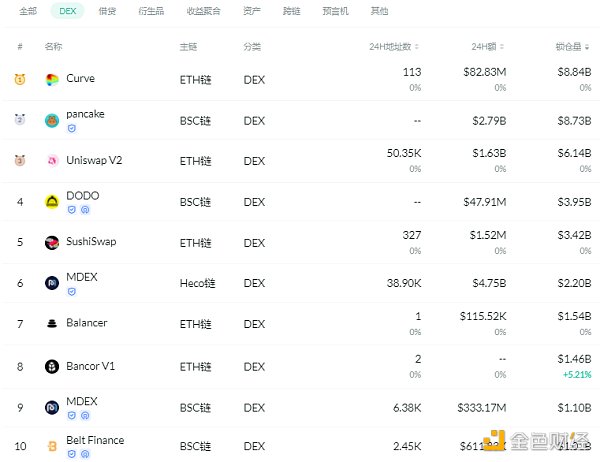The height and width of the screenshot is (462, 600).
Task: Click Curve's $8.84B locked value
Action: pos(574,72)
